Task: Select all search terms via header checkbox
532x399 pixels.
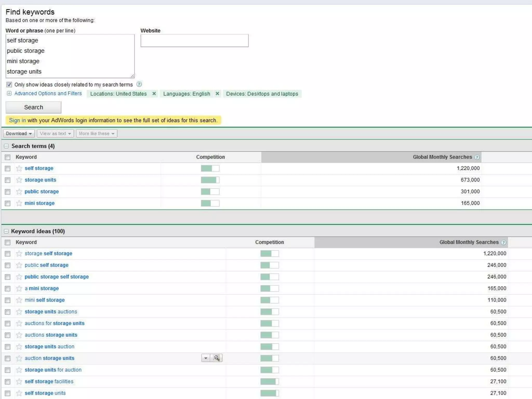Action: (8, 157)
